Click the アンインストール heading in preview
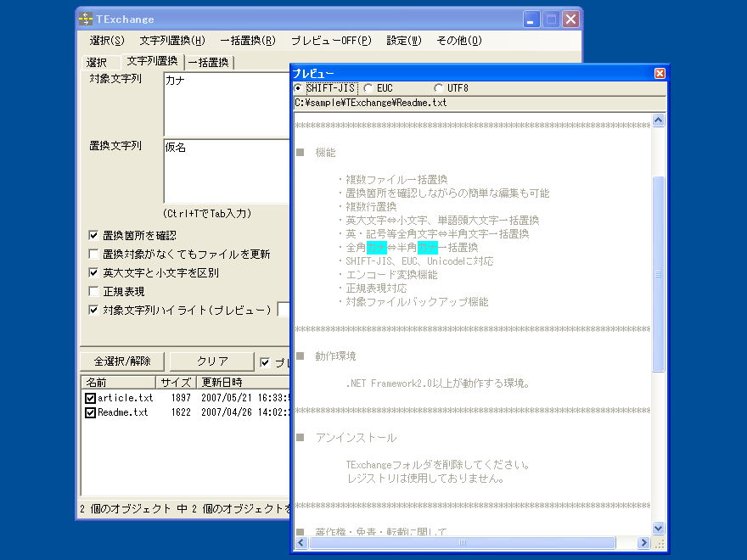 [356, 438]
